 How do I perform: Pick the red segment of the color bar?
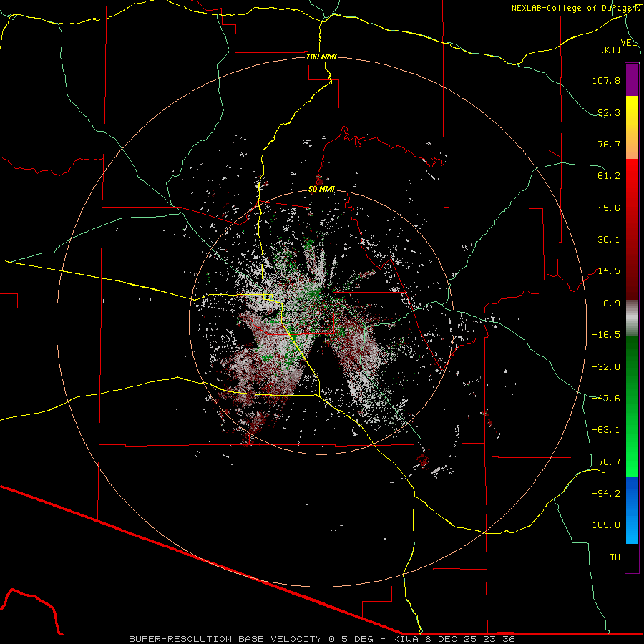[x=632, y=229]
